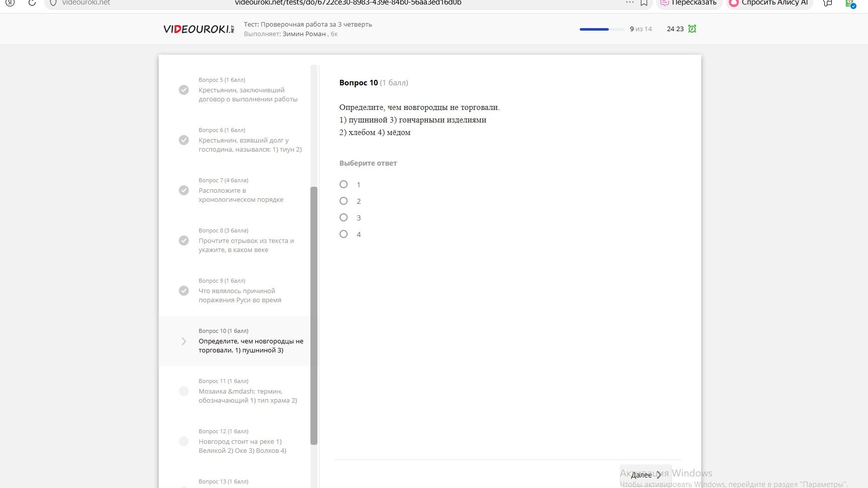Click the browser reload icon
Viewport: 868px width, 488px height.
tap(32, 3)
